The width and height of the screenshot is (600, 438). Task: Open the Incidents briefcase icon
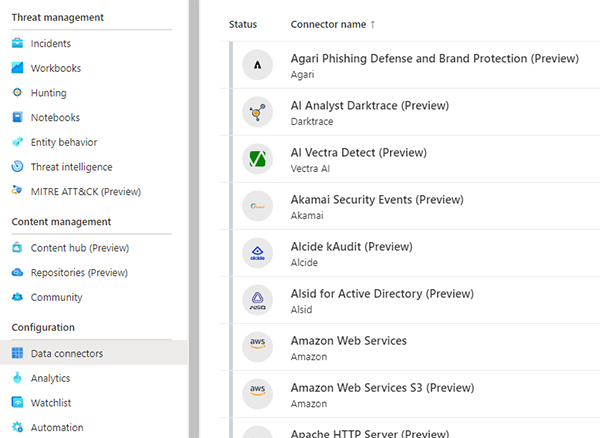17,43
